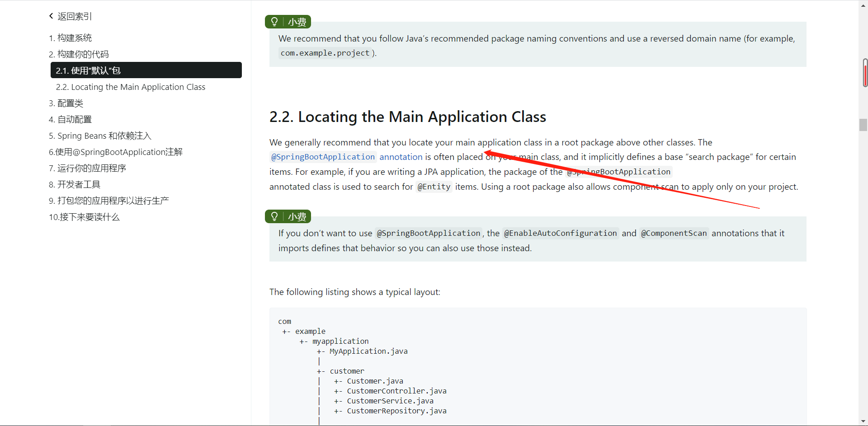Click MyApplication.java in the listing
868x426 pixels.
368,351
